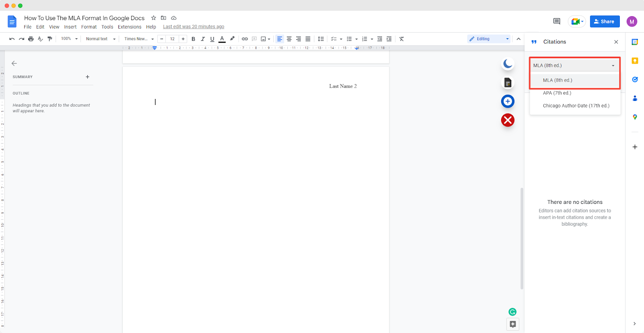Open the Format menu
The width and height of the screenshot is (644, 333).
point(89,27)
